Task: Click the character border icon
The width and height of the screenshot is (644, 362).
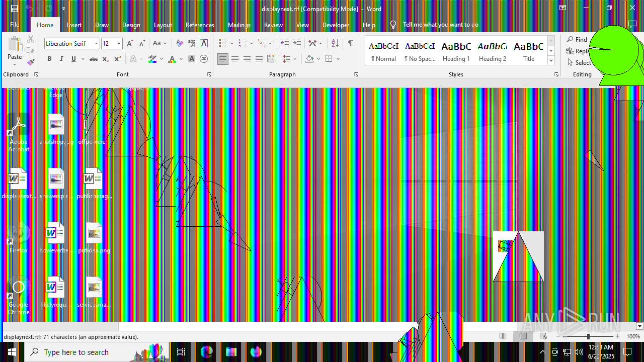Action: pos(204,44)
